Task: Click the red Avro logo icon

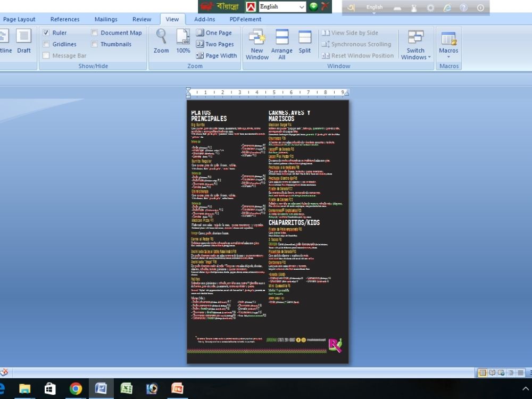Action: (251, 7)
